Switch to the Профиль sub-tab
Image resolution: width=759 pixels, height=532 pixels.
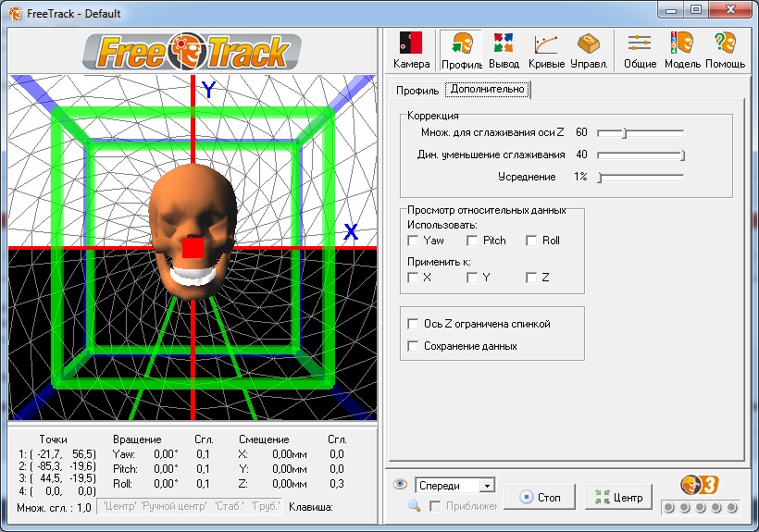tap(417, 91)
